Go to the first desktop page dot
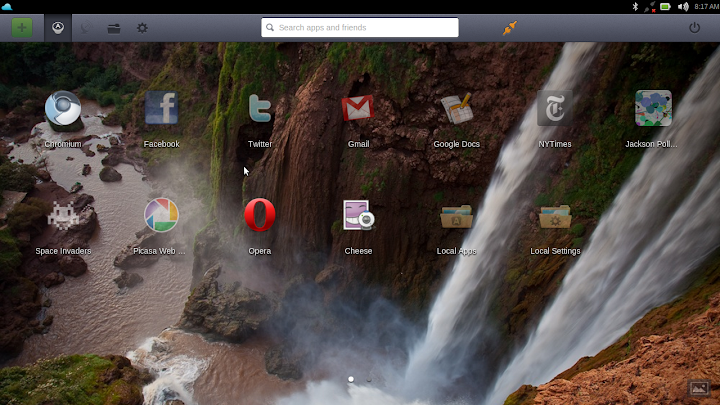 tap(351, 379)
